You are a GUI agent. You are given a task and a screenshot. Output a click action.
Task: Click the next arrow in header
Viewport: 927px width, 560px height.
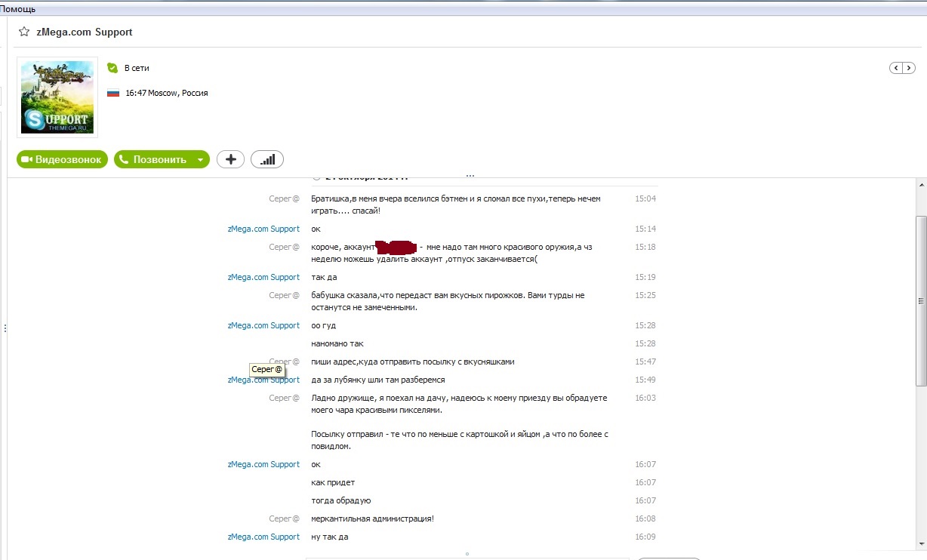(909, 68)
